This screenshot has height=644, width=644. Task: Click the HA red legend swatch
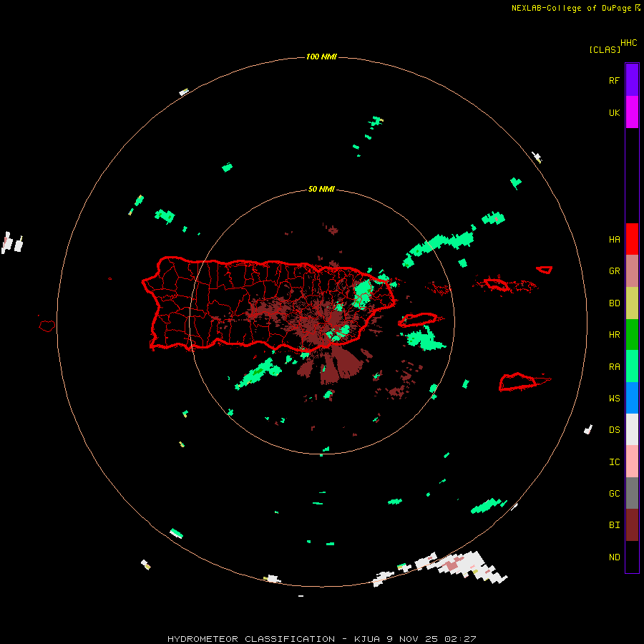point(632,239)
